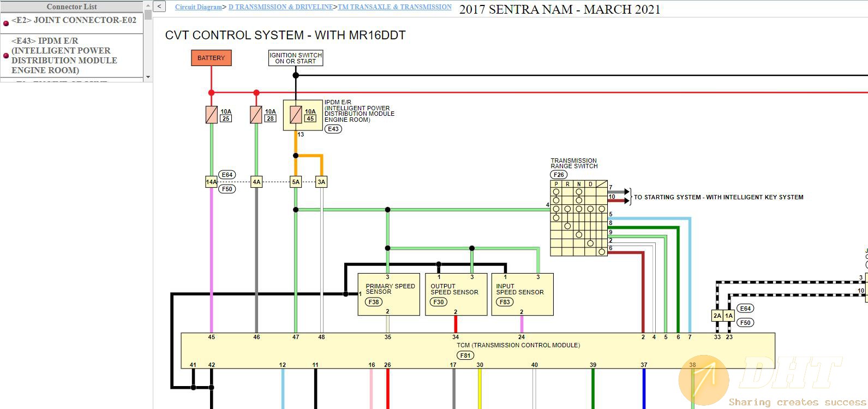This screenshot has height=409, width=868.
Task: Click the INPUT SPEED SENSOR block
Action: pyautogui.click(x=523, y=294)
